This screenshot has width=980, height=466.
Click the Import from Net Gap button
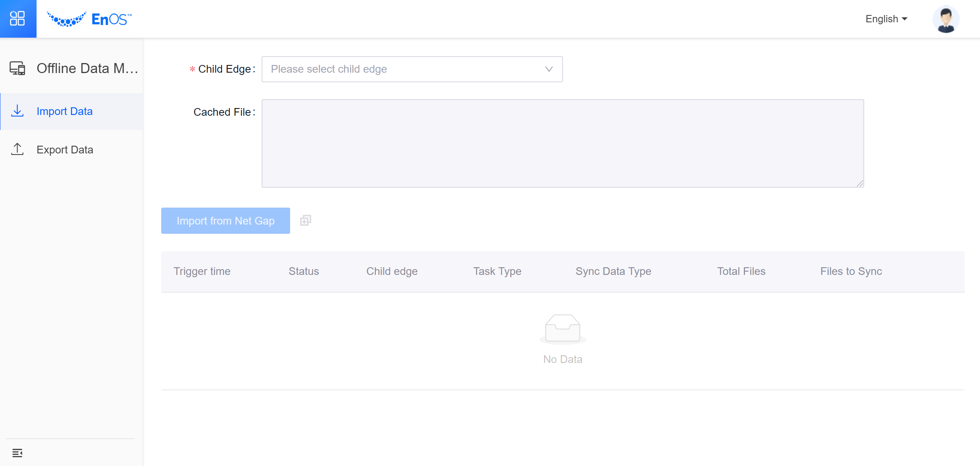pyautogui.click(x=225, y=221)
